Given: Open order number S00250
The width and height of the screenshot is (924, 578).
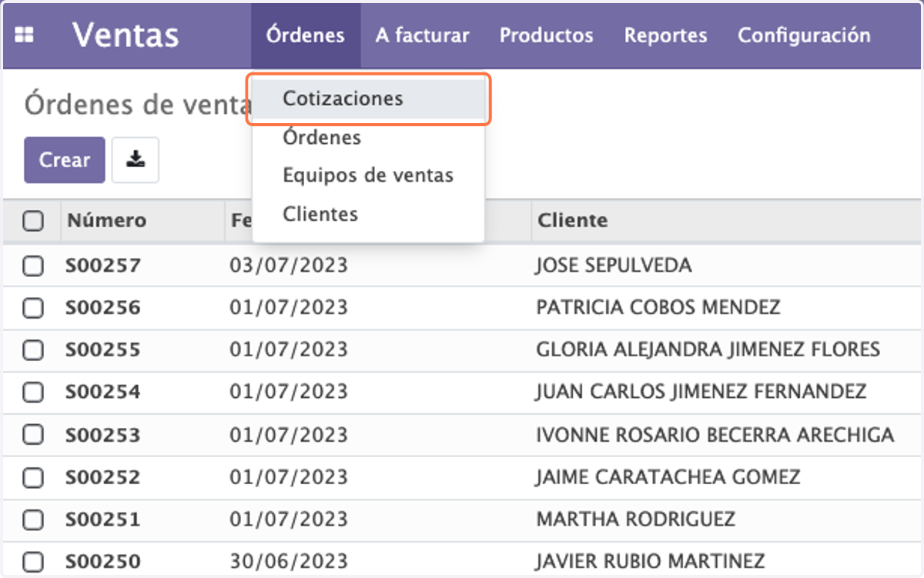Looking at the screenshot, I should (x=103, y=560).
